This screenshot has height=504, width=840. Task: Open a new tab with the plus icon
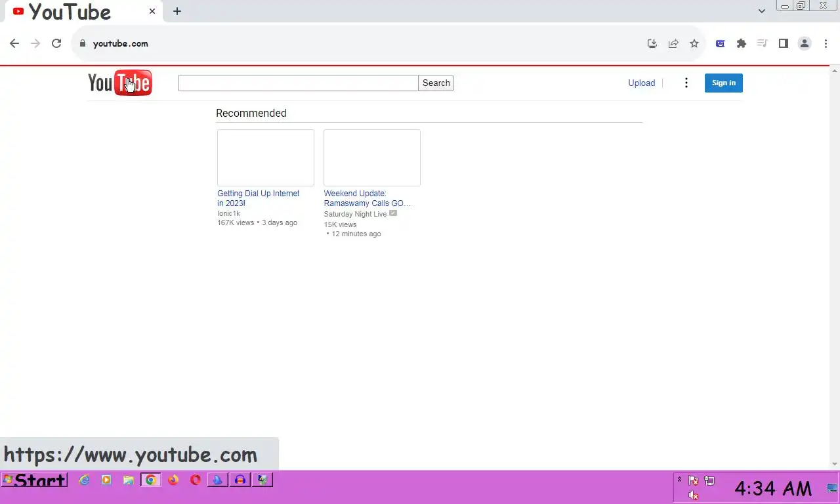[177, 11]
